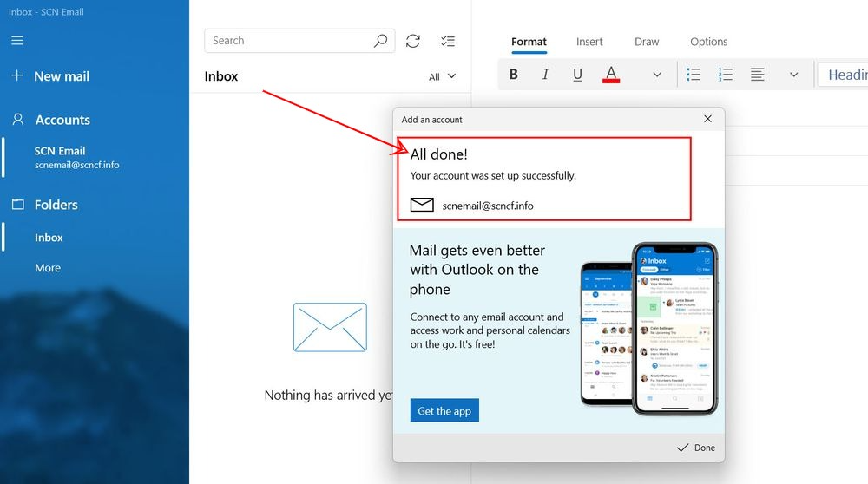Click the All done! heading
The width and height of the screenshot is (868, 484).
438,154
